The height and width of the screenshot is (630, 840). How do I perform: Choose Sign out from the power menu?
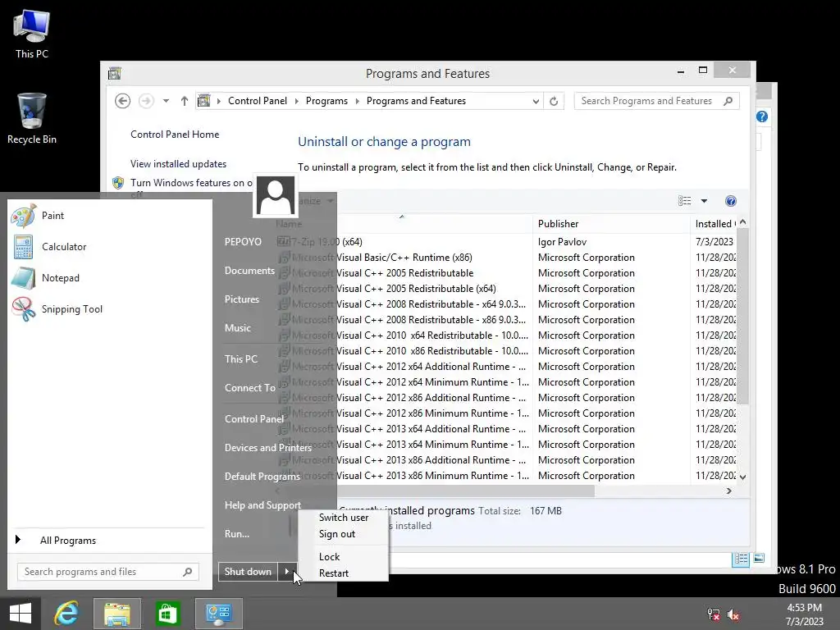pyautogui.click(x=337, y=534)
